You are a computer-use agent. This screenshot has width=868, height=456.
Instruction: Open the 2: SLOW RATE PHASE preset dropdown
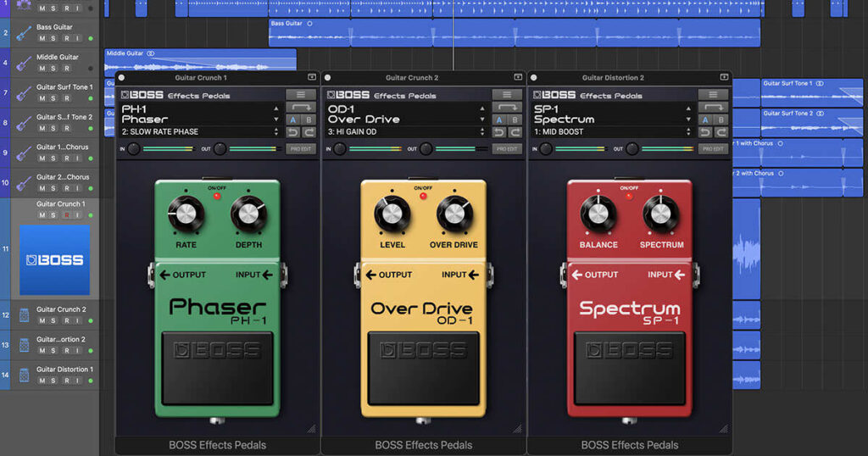pos(201,131)
